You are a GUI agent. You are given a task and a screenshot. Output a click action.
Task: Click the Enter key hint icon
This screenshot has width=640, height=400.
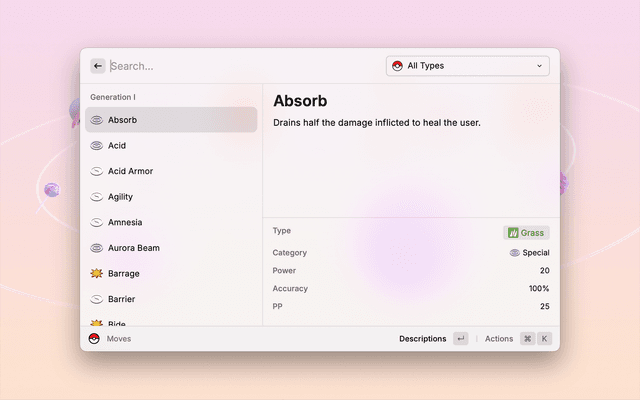click(x=460, y=339)
